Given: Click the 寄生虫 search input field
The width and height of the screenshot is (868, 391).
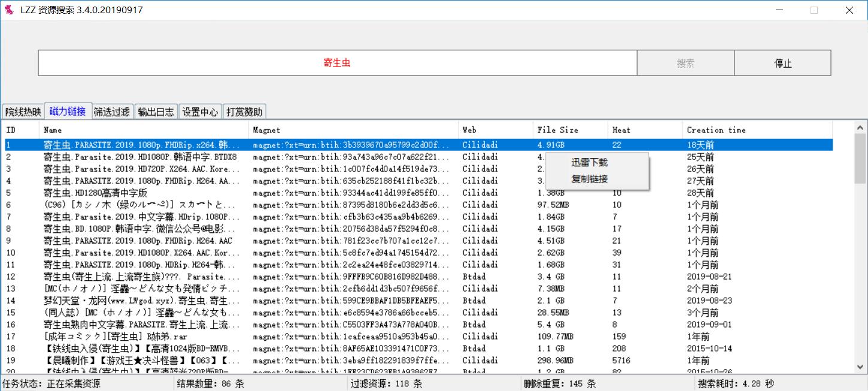Looking at the screenshot, I should pyautogui.click(x=336, y=62).
